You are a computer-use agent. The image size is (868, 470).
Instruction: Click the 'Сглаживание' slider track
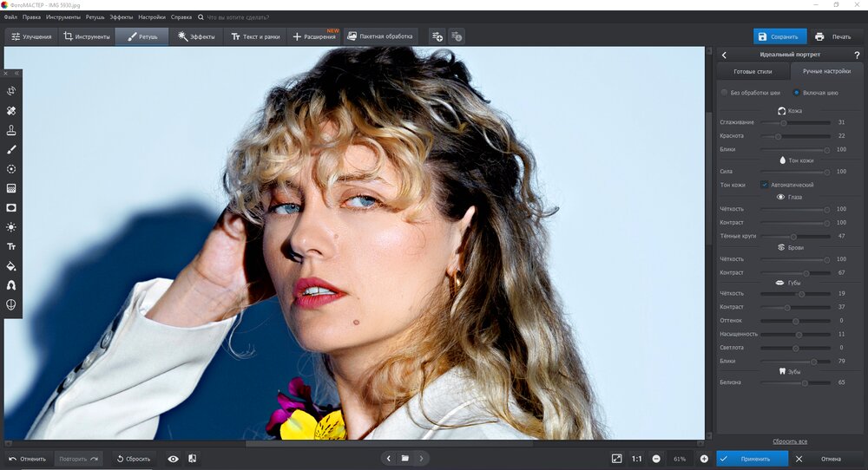coord(794,122)
